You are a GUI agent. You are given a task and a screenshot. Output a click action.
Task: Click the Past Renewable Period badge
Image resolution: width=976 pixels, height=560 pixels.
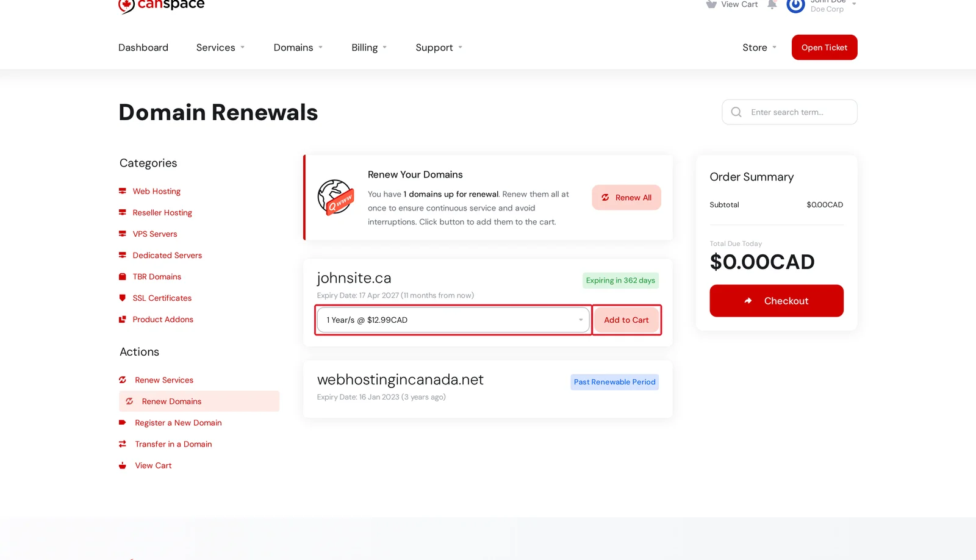(x=614, y=382)
